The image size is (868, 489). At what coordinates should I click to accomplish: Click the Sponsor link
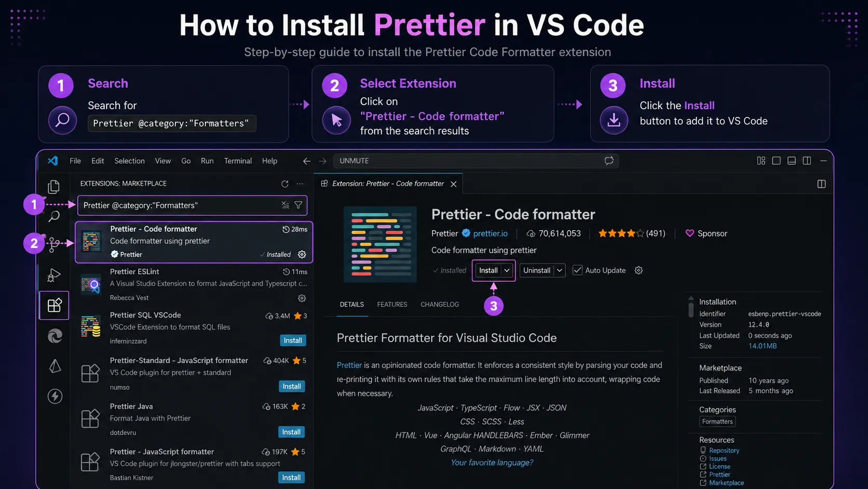(x=706, y=233)
